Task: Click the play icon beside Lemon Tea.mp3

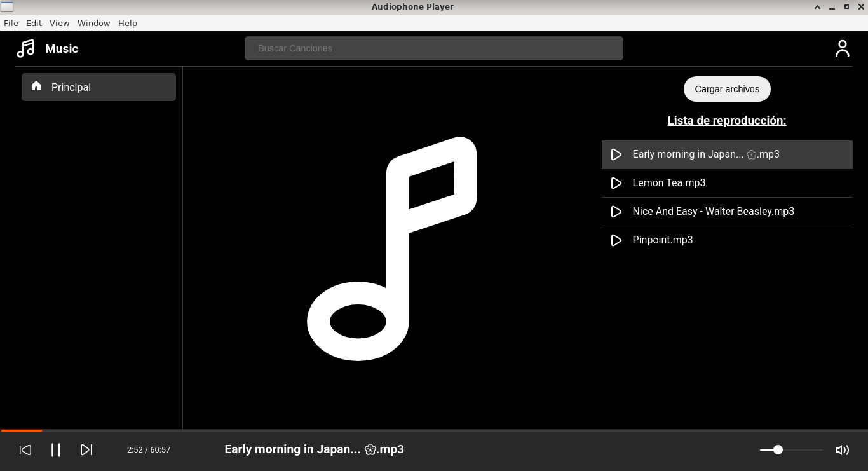Action: [616, 183]
